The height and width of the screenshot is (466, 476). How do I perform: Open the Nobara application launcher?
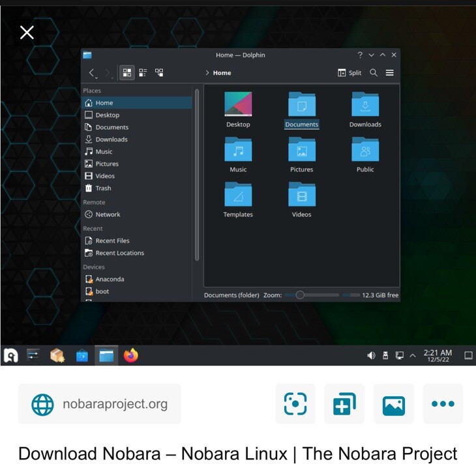[x=10, y=355]
